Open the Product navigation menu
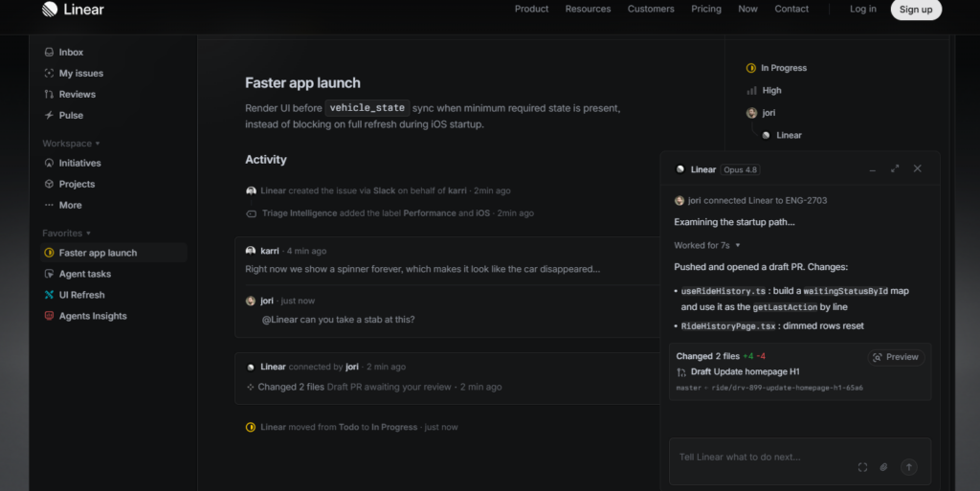 click(x=531, y=9)
